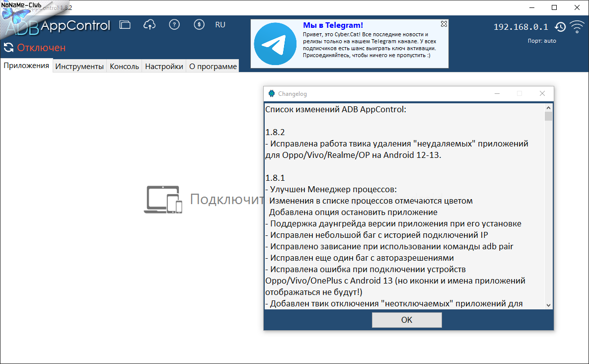Minimize the Changelog window
589x364 pixels.
click(x=497, y=93)
